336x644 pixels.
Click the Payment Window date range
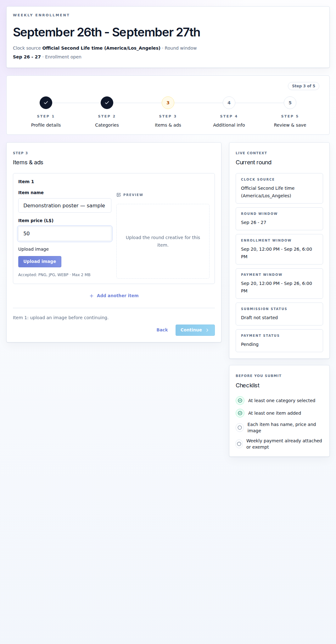[277, 287]
